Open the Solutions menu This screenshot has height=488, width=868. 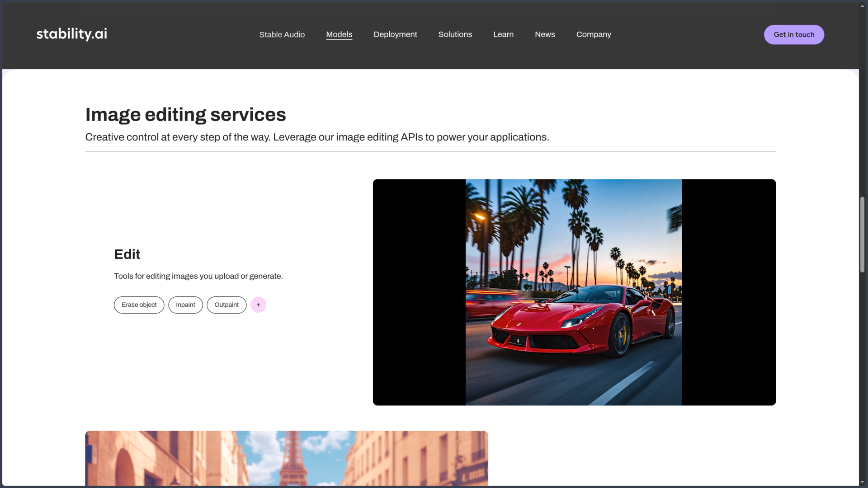point(455,34)
